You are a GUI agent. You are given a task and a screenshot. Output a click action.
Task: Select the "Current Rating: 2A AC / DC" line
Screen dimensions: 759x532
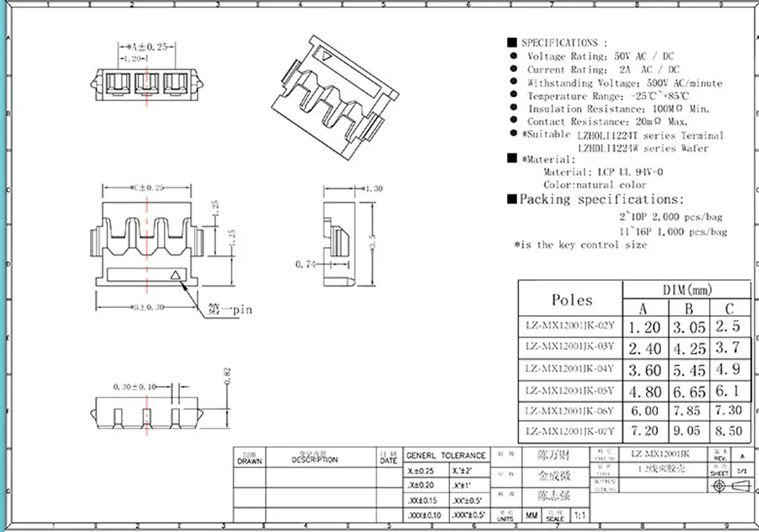tap(603, 70)
